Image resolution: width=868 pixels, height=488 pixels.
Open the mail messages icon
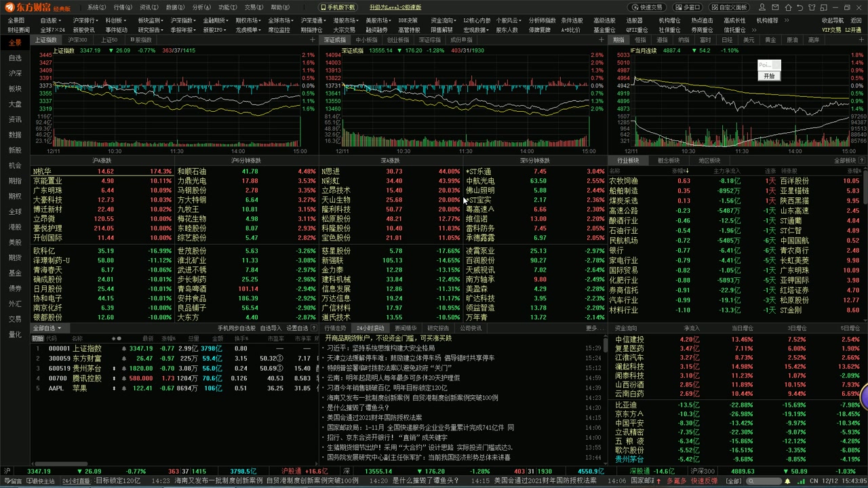[x=775, y=7]
